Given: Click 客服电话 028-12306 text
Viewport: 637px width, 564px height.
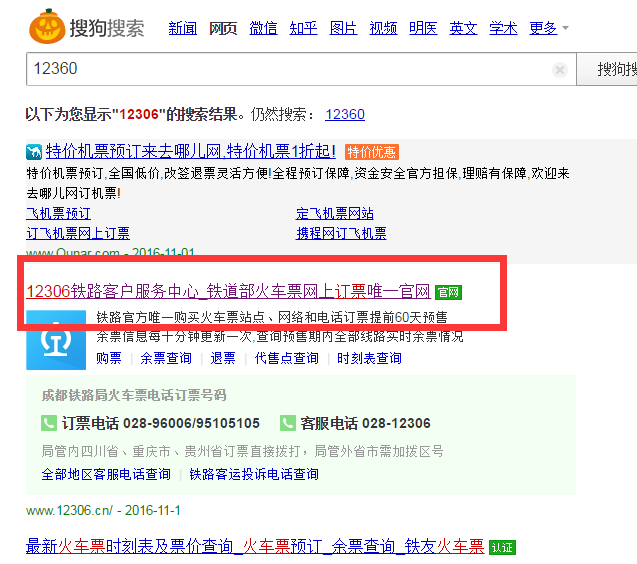Looking at the screenshot, I should [x=366, y=423].
